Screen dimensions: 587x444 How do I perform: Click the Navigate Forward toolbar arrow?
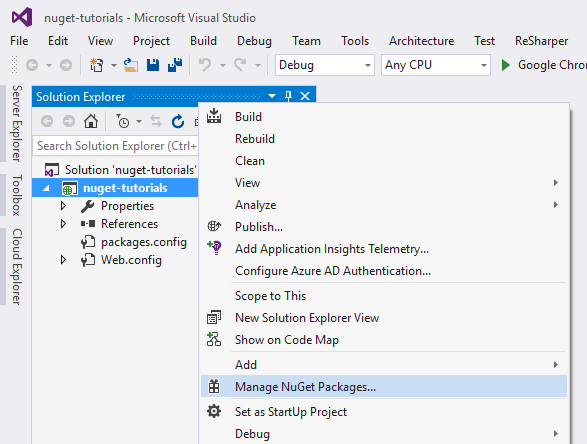coord(66,65)
